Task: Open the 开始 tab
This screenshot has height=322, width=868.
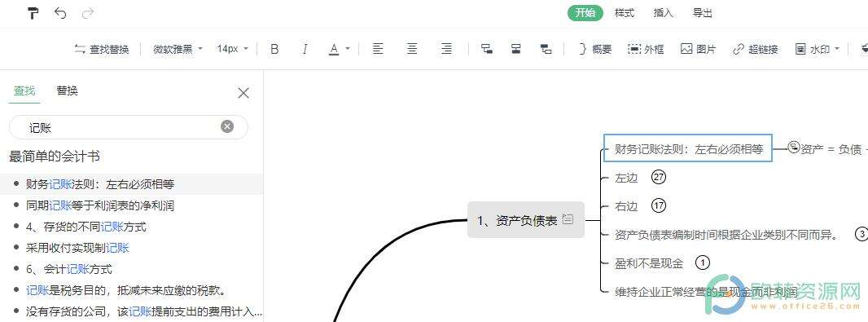Action: 585,13
